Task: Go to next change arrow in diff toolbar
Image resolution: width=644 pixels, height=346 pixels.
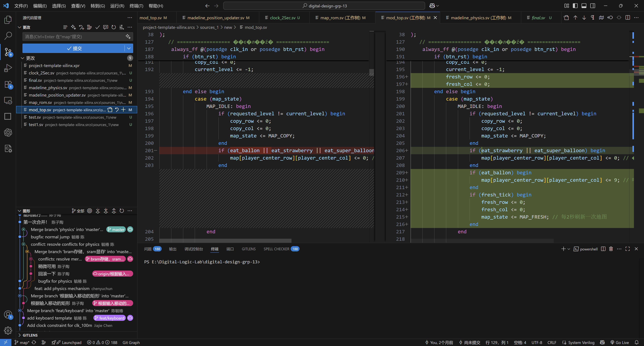Action: point(584,18)
